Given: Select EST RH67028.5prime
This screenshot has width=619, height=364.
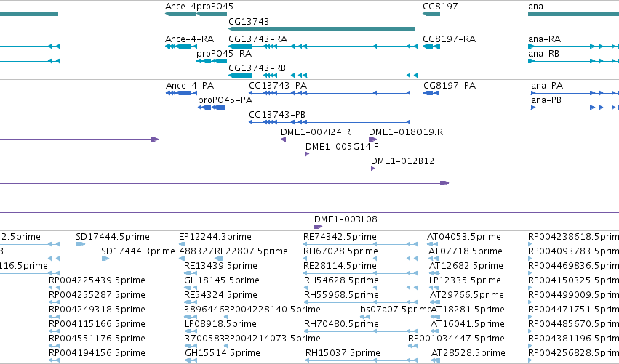Looking at the screenshot, I should pyautogui.click(x=360, y=259).
